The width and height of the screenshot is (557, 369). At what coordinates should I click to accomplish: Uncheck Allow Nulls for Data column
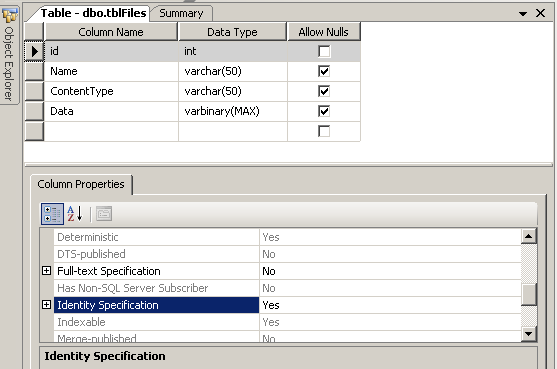coord(324,111)
